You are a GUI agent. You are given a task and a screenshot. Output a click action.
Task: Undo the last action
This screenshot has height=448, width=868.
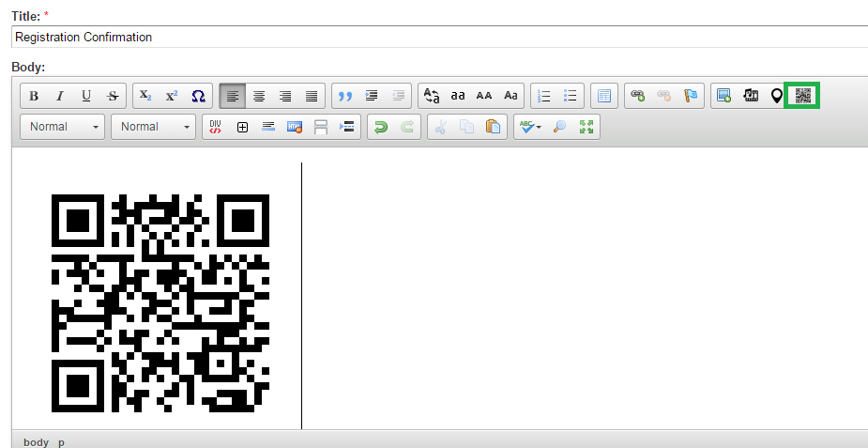pyautogui.click(x=381, y=127)
